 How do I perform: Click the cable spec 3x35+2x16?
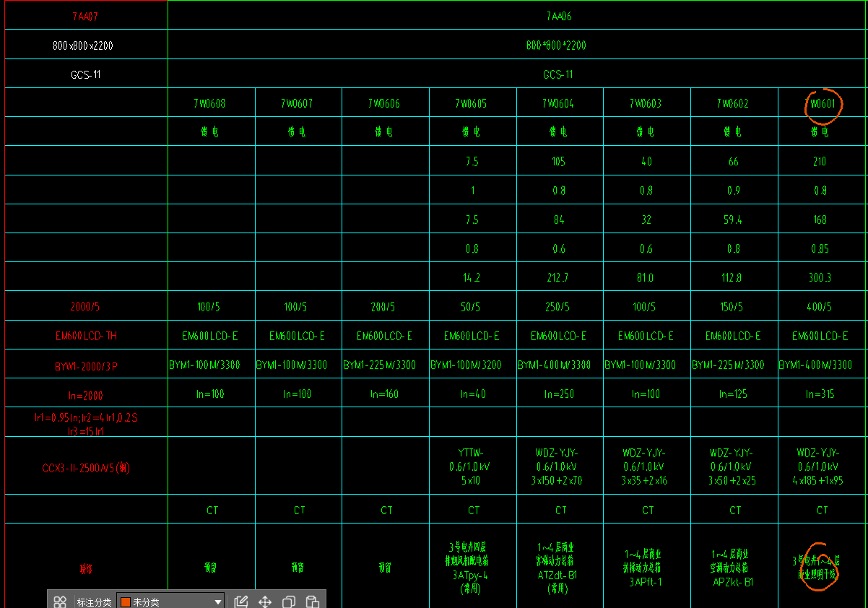645,480
